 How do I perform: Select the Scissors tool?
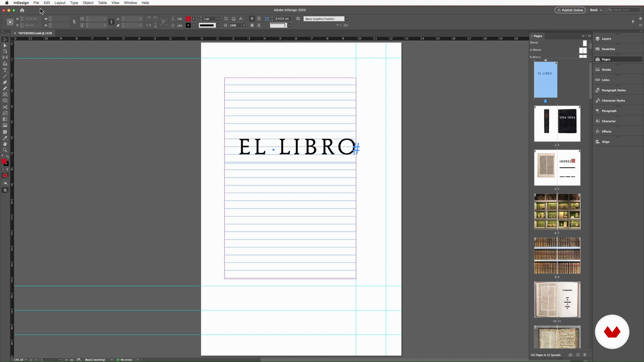coord(5,107)
